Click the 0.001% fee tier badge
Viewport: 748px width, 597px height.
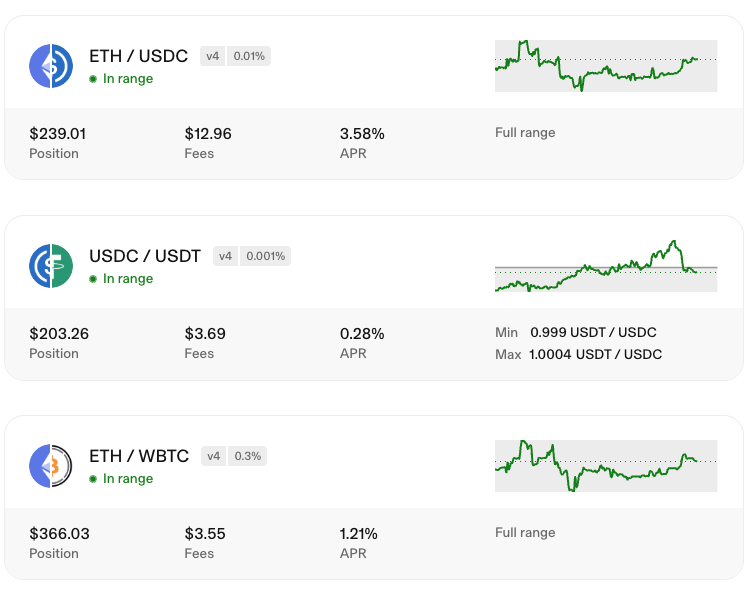pos(266,256)
